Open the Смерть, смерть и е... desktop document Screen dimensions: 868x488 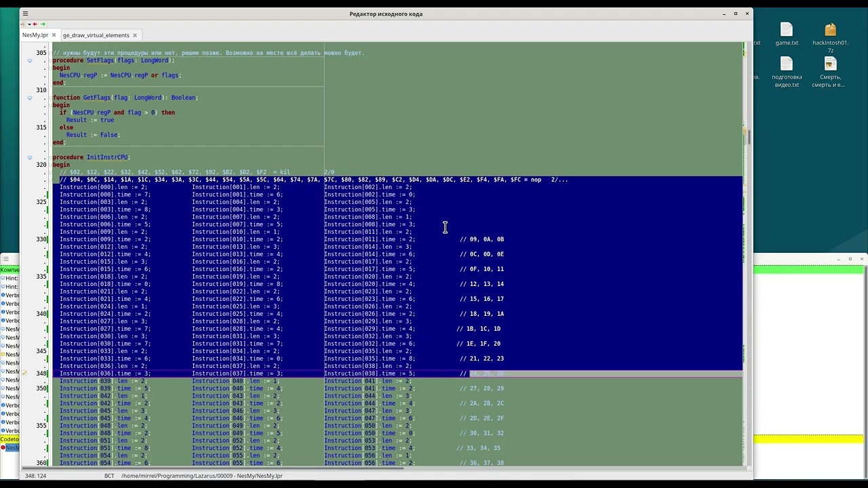pyautogui.click(x=831, y=72)
